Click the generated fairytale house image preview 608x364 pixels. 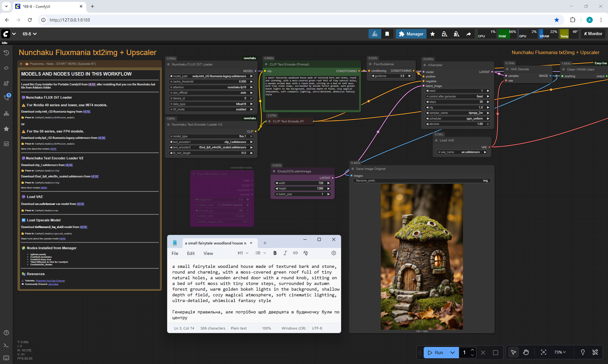(x=421, y=257)
